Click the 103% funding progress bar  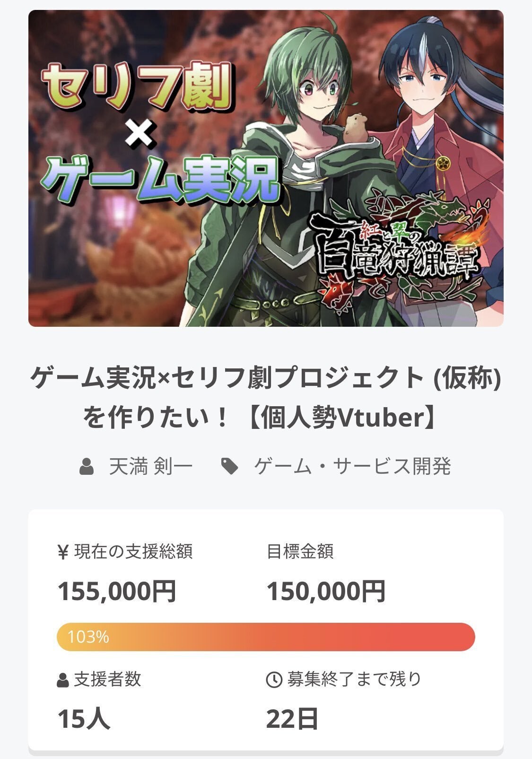(266, 637)
